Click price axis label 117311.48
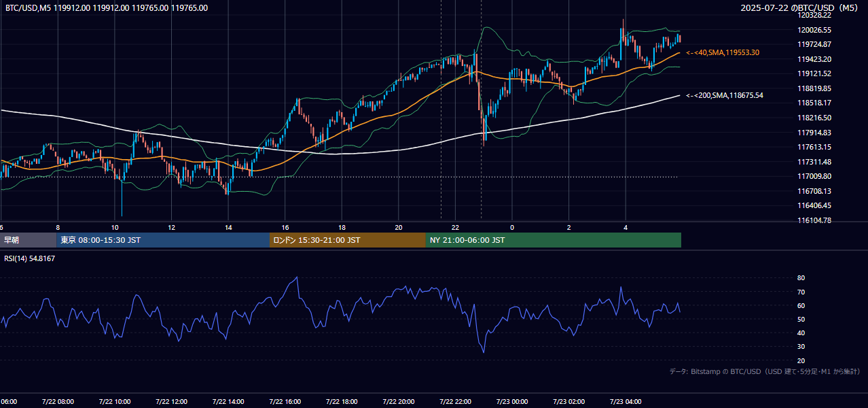Screen dimensions: 868x408 click(x=816, y=162)
